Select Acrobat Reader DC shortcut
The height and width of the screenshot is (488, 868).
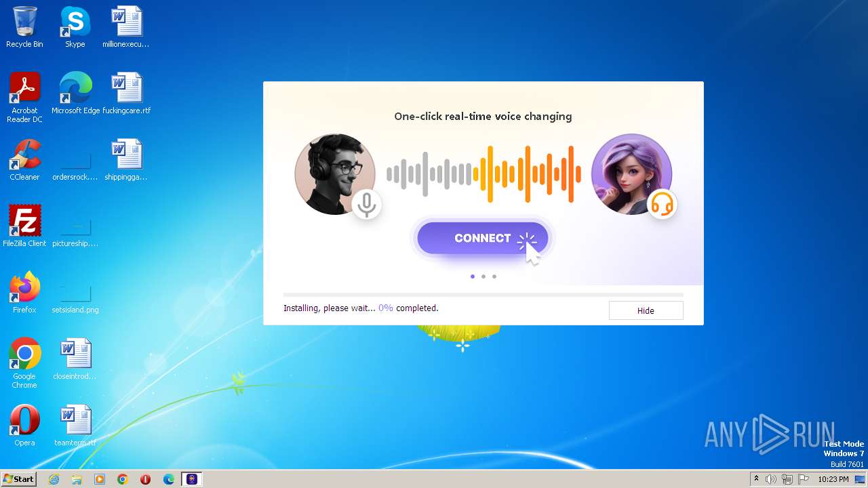[x=24, y=98]
